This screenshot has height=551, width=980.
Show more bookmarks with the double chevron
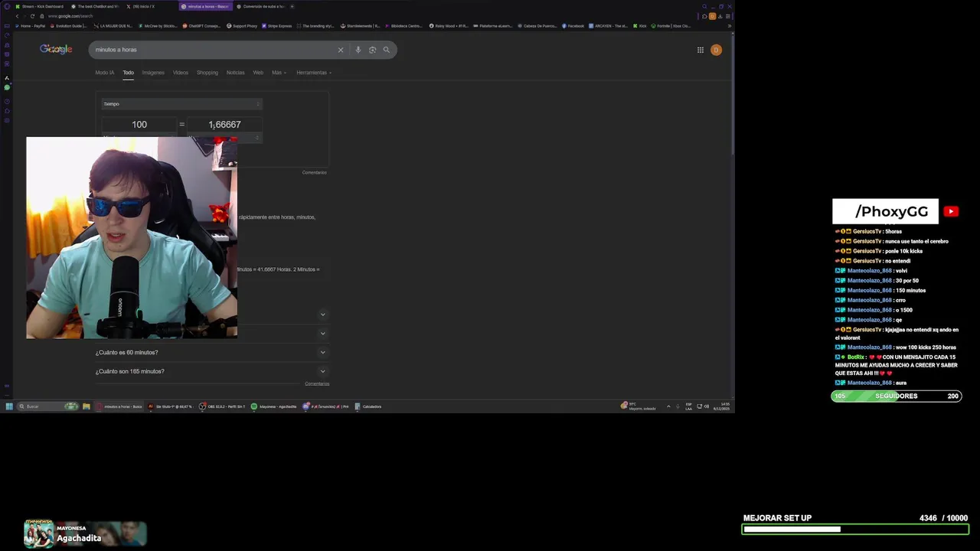(x=729, y=26)
